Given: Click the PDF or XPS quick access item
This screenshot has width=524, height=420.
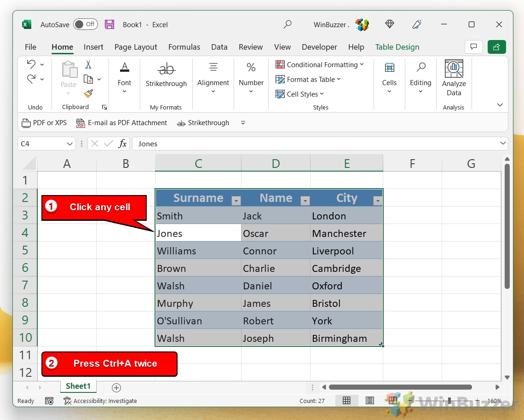Looking at the screenshot, I should (x=44, y=123).
